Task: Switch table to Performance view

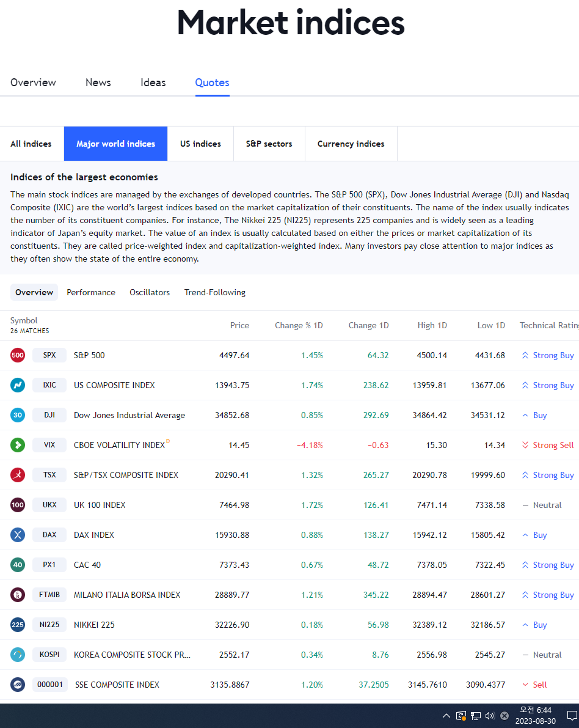Action: pos(91,292)
